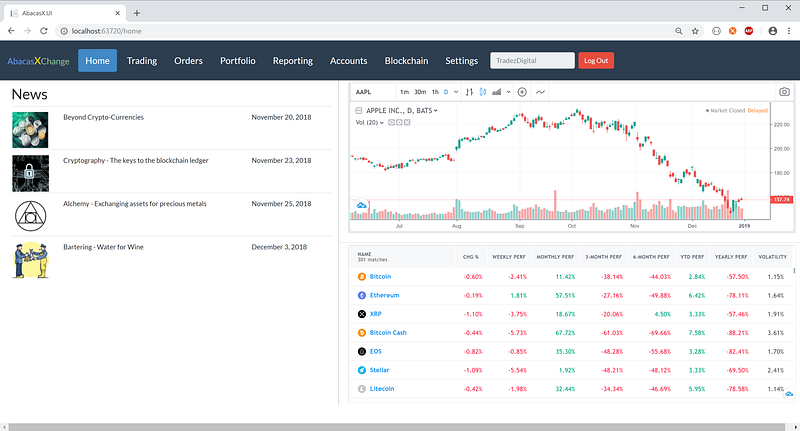800x431 pixels.
Task: Click the browser zoom magnifier icon
Action: pos(679,31)
